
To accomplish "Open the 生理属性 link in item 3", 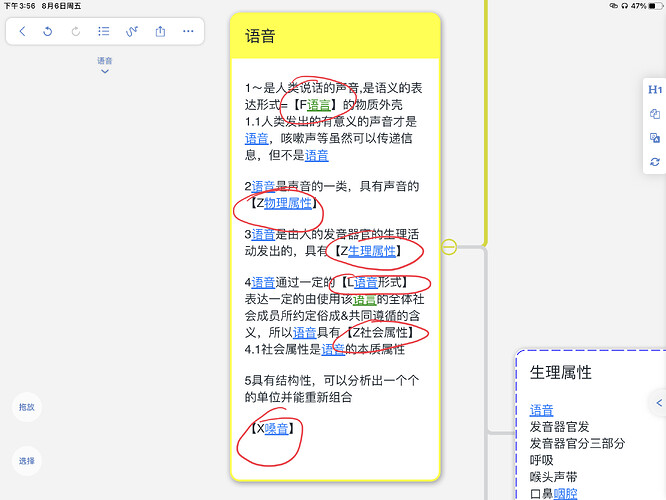I will tap(372, 251).
